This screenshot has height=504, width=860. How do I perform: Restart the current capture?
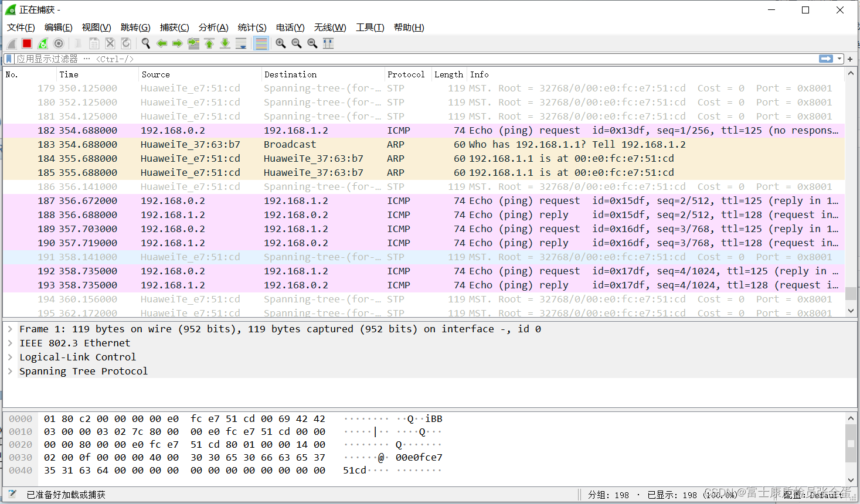[43, 43]
